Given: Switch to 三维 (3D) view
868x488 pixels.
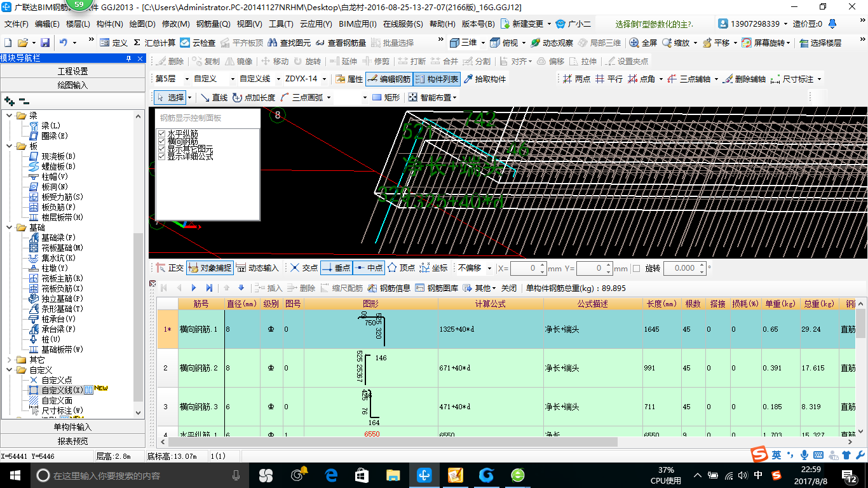Looking at the screenshot, I should pyautogui.click(x=464, y=43).
